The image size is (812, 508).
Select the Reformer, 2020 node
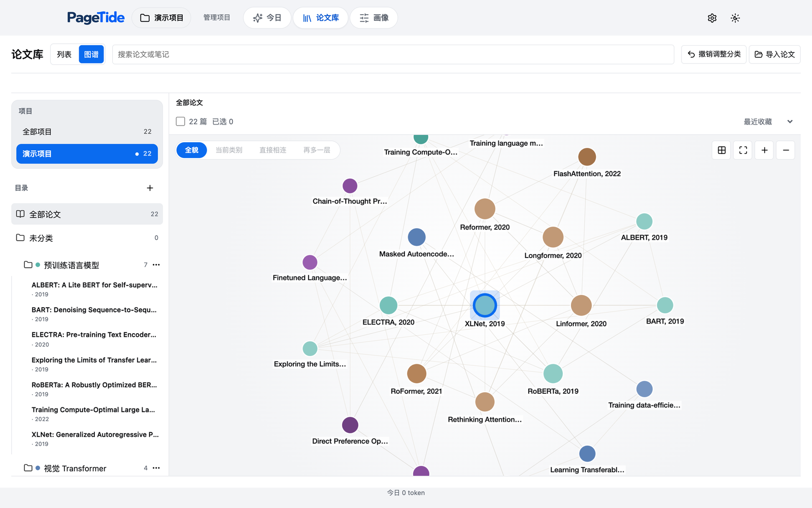pos(485,209)
